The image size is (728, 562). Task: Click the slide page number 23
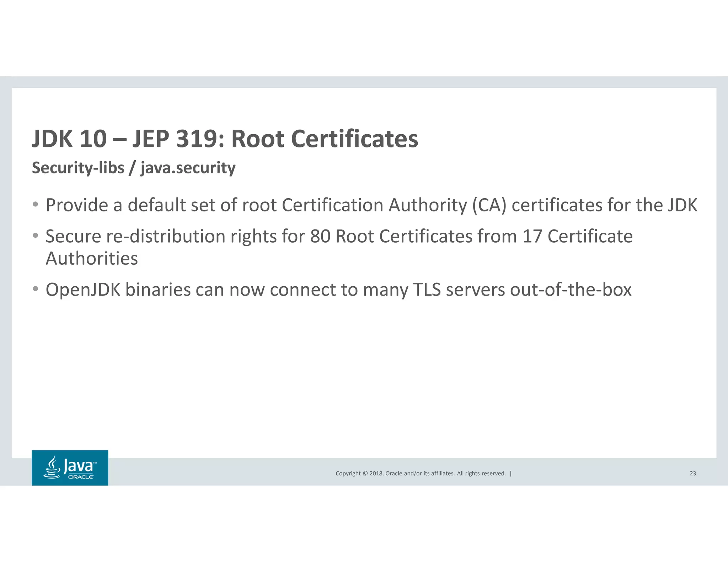click(x=693, y=474)
